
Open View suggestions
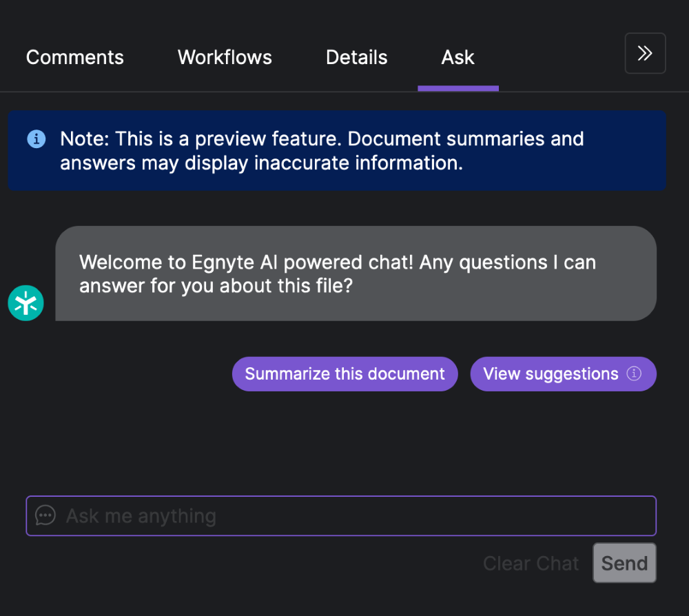pyautogui.click(x=563, y=373)
